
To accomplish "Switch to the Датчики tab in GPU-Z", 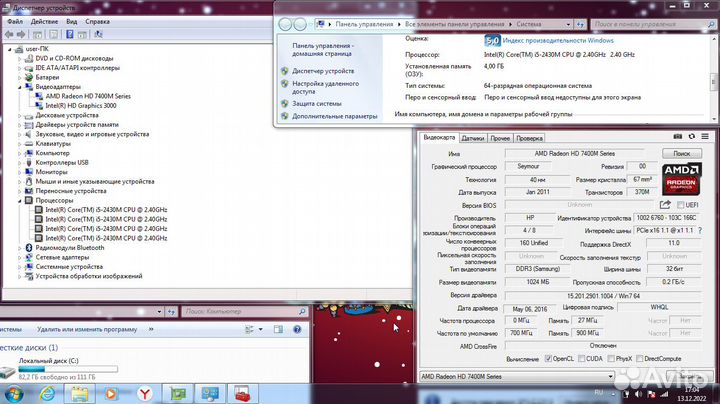I will 472,138.
